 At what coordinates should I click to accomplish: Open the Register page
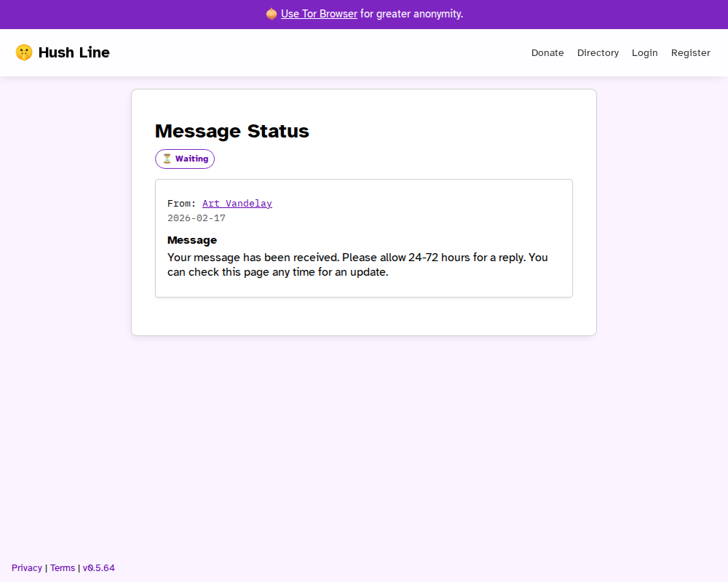coord(690,53)
